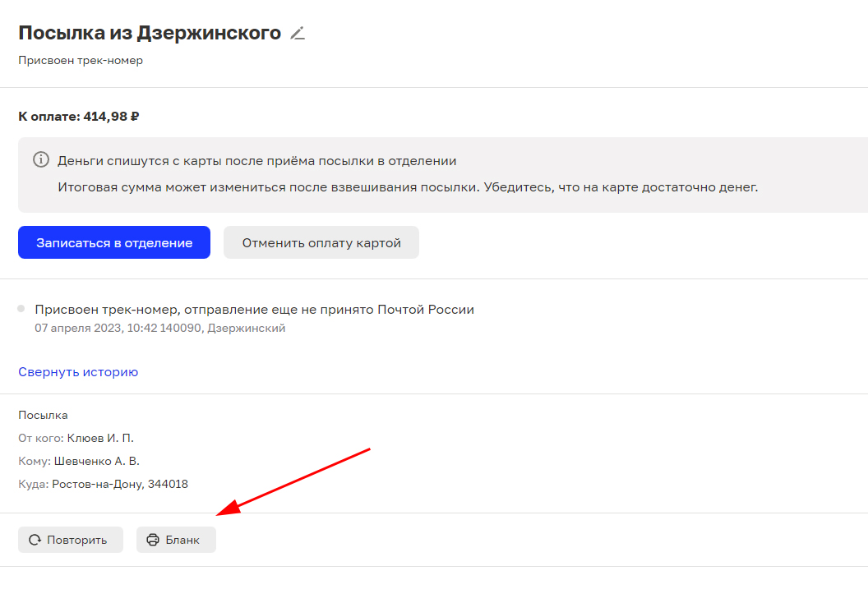Select the tracking event отправление еще не принято
The width and height of the screenshot is (868, 612).
click(254, 310)
